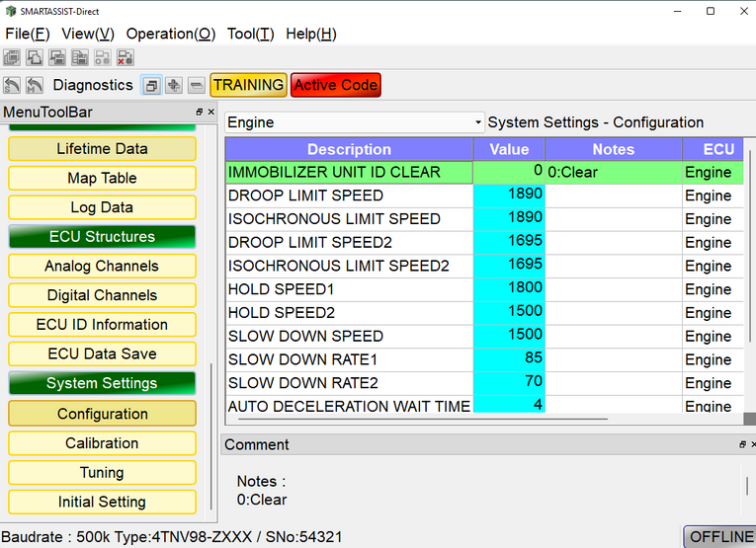Click the second icon in the top toolbar
This screenshot has width=756, height=548.
35,58
